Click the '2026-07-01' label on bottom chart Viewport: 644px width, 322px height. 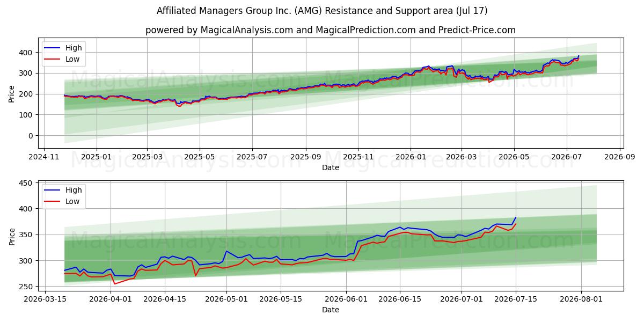tap(462, 299)
